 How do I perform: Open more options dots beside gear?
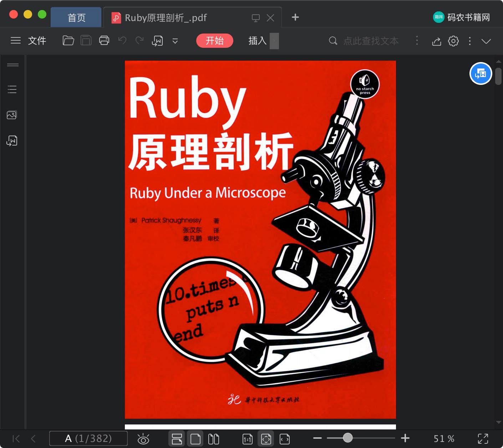click(470, 41)
